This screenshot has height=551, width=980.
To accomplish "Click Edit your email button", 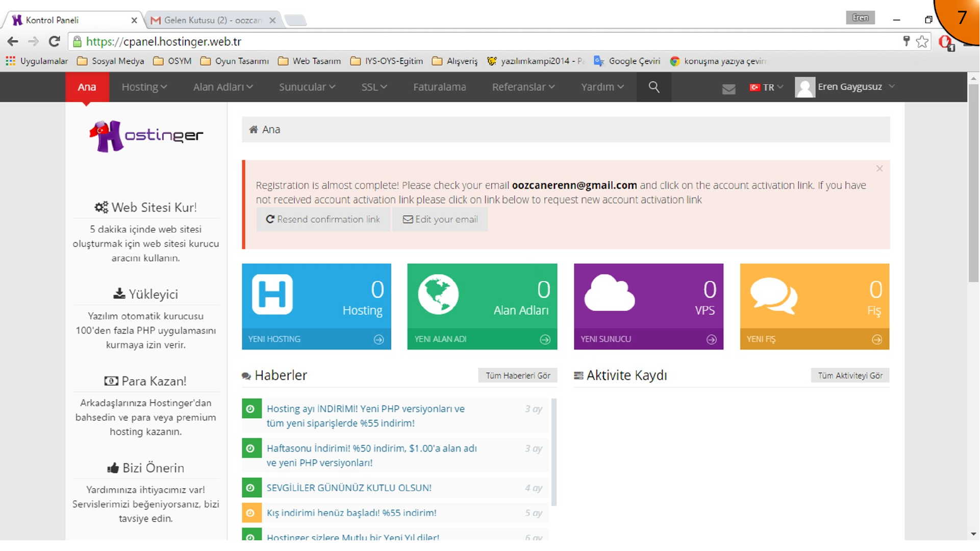I will [440, 219].
